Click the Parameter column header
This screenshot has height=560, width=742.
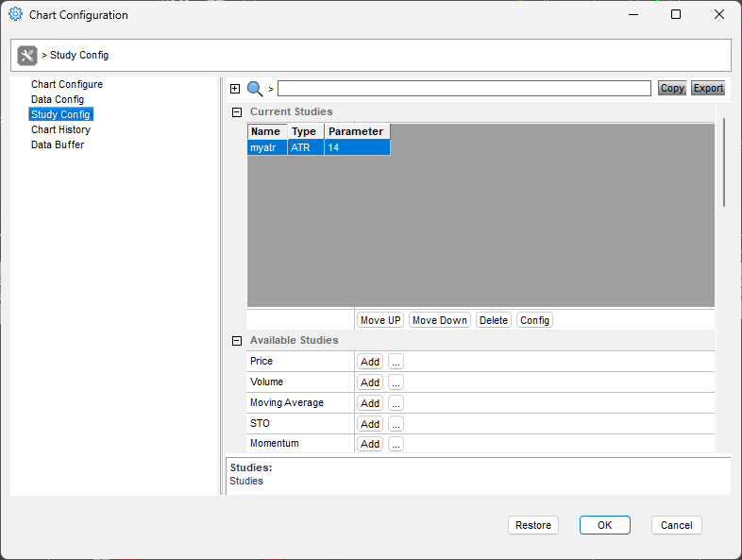pos(357,131)
